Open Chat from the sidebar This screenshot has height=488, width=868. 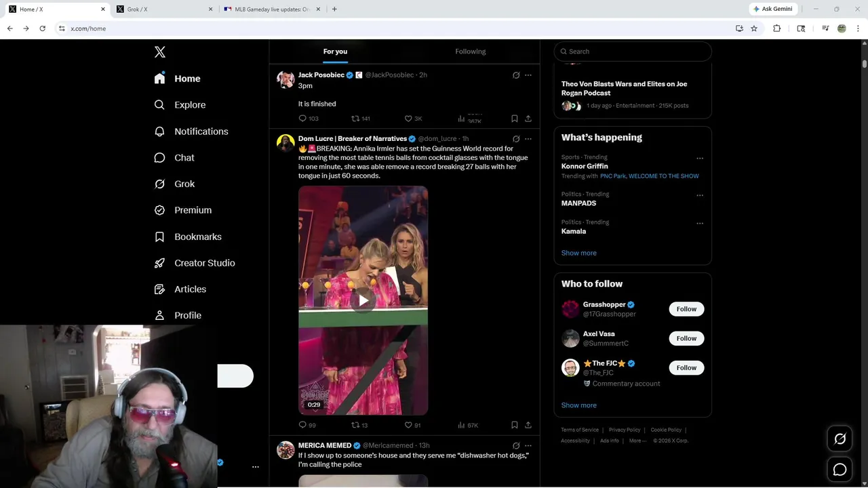click(x=174, y=157)
